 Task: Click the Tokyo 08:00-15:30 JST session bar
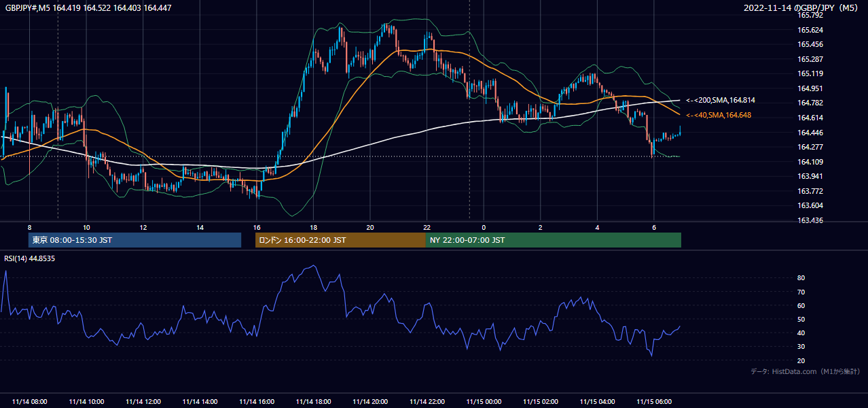coord(135,240)
